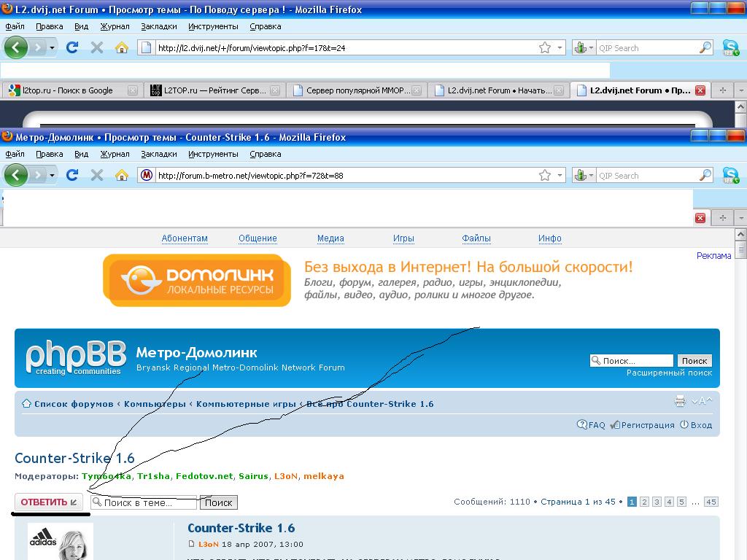
Task: Click Skype toolbar icon in Метро-Домолинк window
Action: tap(730, 175)
